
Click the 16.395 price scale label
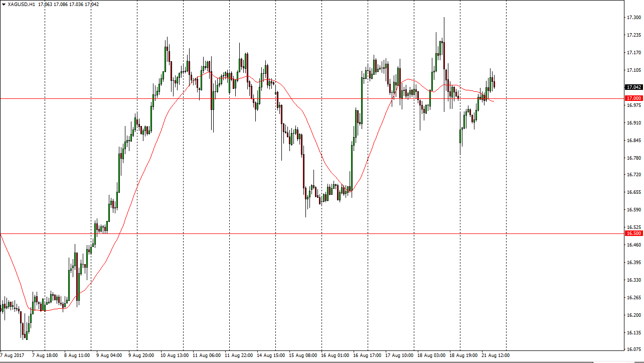tap(634, 262)
